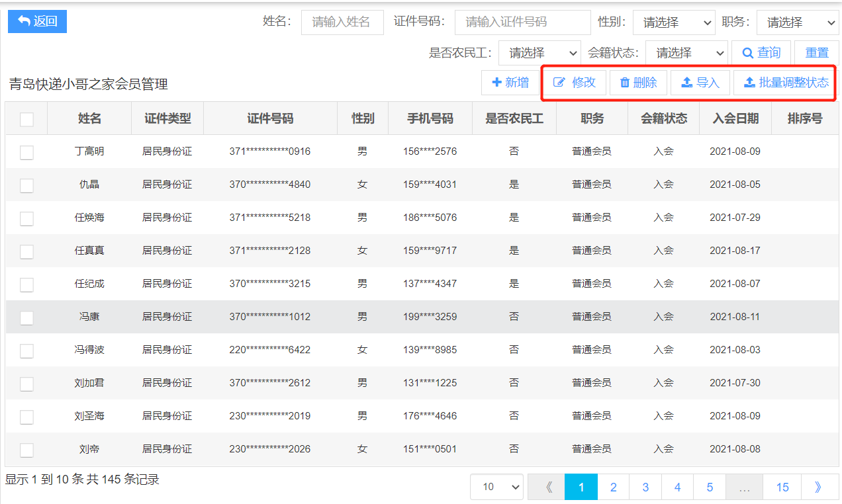Check the row checkbox for 丁高明
Viewport: 842px width, 504px height.
coord(26,152)
